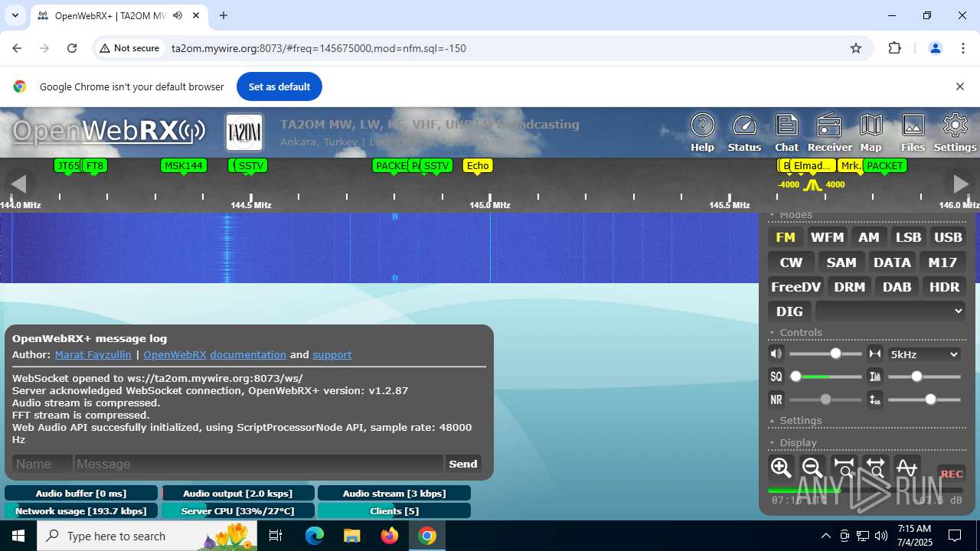
Task: Switch to USB mode
Action: tap(948, 237)
